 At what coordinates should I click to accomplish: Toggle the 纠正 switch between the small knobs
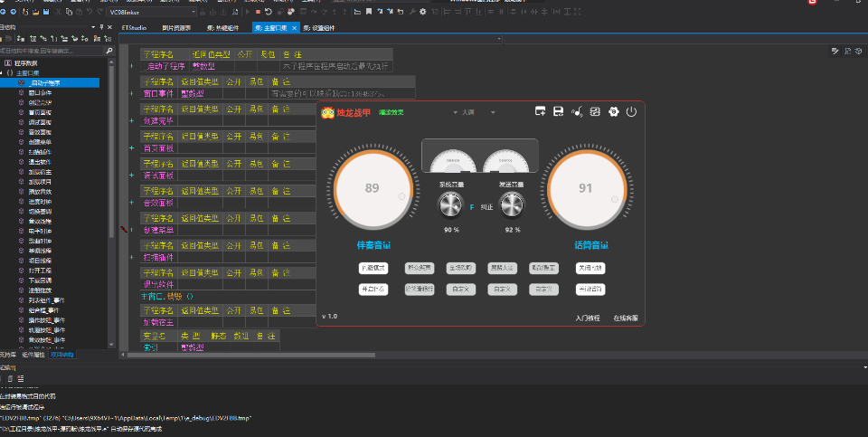click(x=471, y=207)
